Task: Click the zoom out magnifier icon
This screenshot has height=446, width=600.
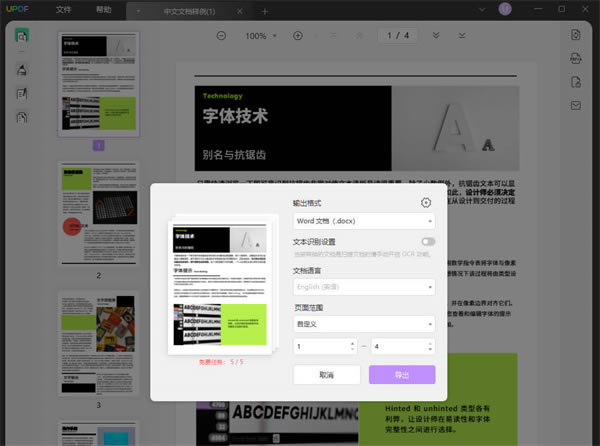Action: click(x=221, y=36)
